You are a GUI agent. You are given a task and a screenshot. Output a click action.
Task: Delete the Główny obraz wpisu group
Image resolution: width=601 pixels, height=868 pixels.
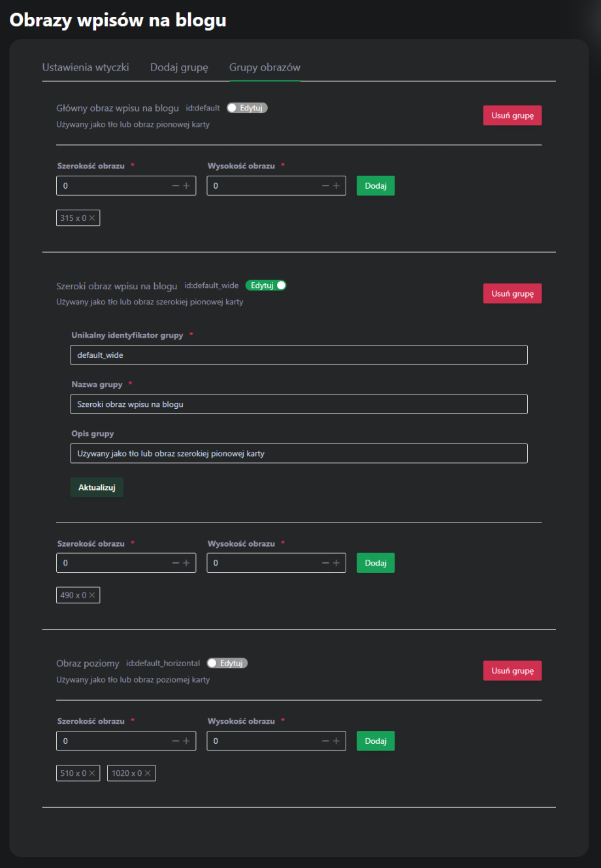(x=512, y=116)
